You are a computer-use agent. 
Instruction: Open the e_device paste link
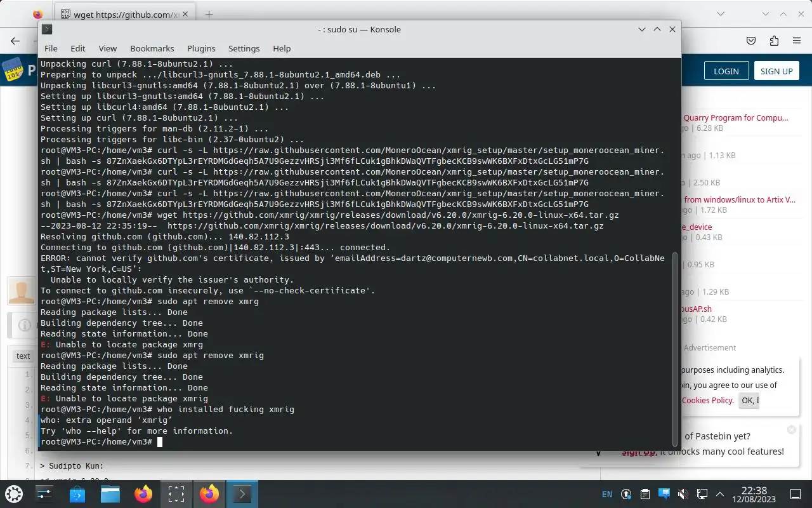[x=697, y=227]
